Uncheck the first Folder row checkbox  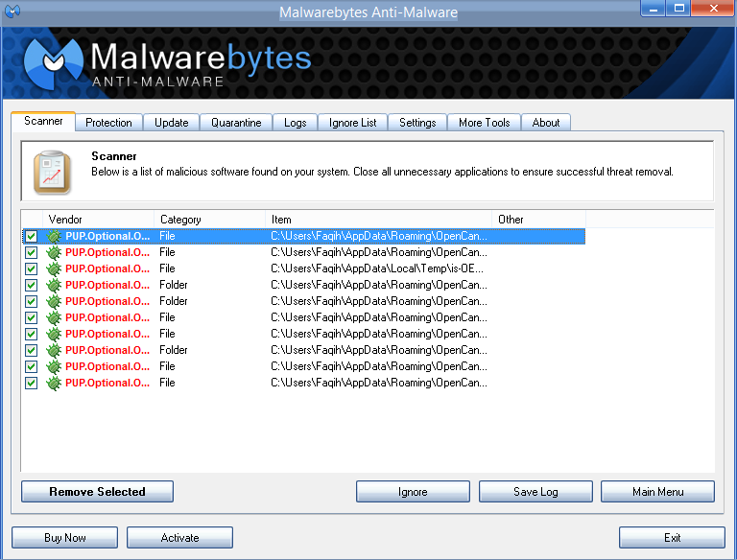31,285
